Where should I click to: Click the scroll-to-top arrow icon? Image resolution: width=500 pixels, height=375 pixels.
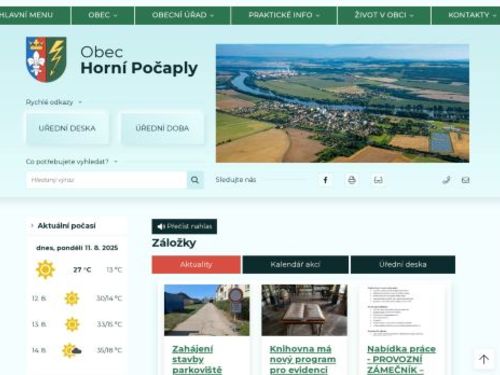(484, 359)
